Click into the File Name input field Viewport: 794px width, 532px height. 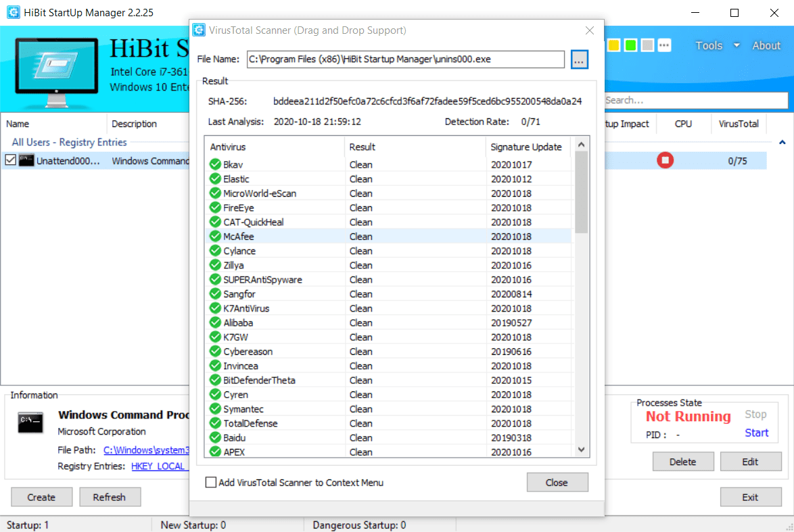(x=406, y=59)
